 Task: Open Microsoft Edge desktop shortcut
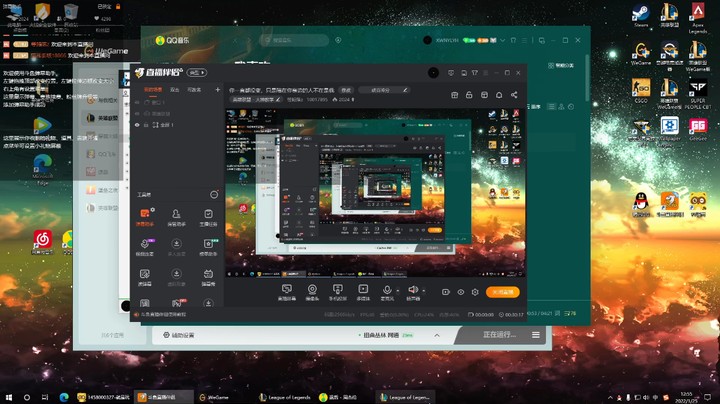(x=42, y=169)
